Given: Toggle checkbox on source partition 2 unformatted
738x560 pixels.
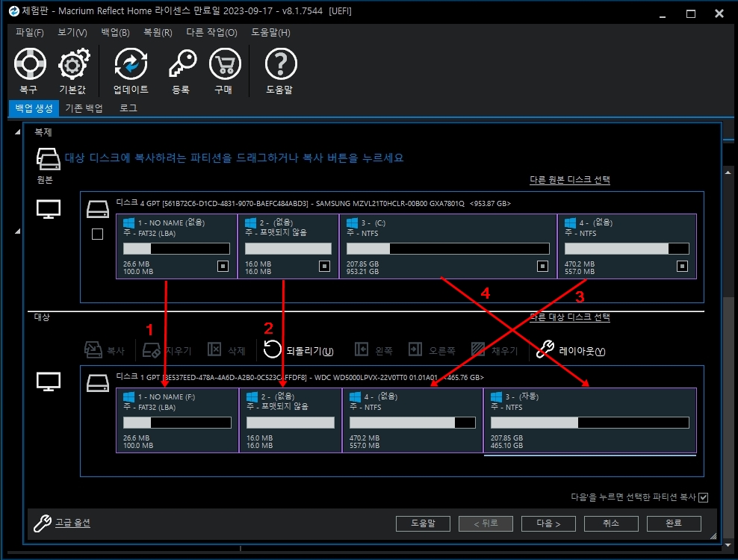Looking at the screenshot, I should (324, 267).
